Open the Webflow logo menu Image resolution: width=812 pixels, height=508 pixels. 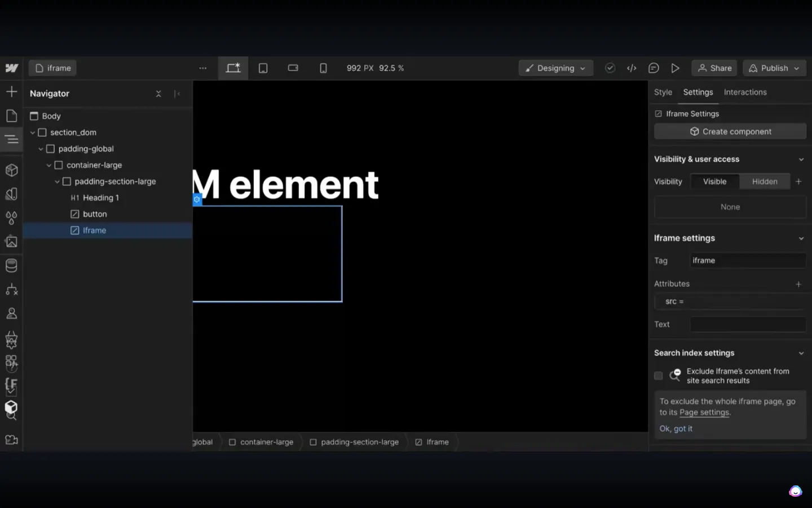[x=12, y=68]
